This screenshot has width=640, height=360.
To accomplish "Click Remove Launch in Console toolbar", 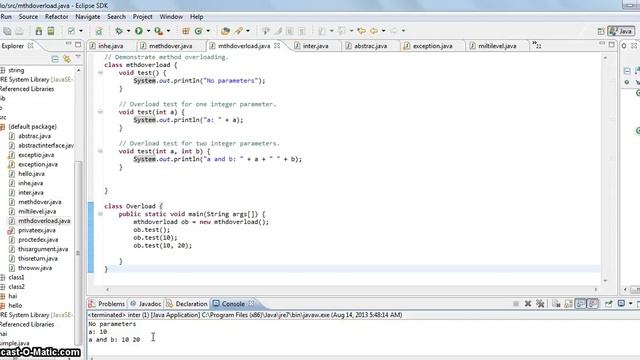I will pyautogui.click(x=528, y=304).
